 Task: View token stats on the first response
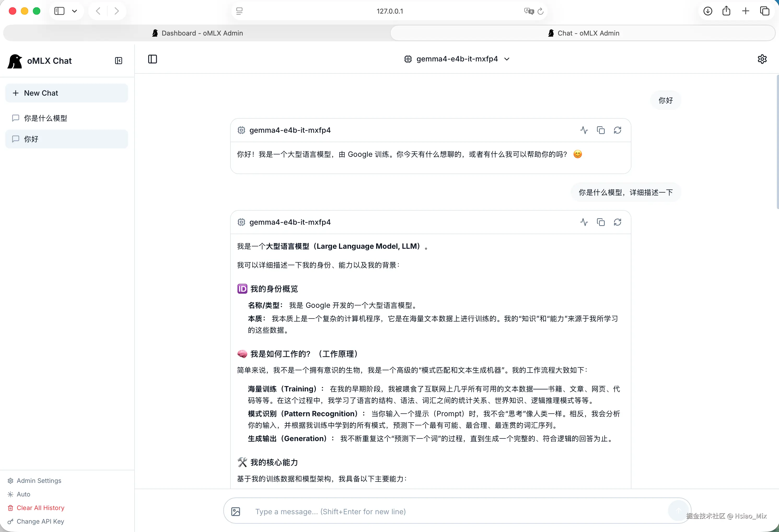(584, 130)
